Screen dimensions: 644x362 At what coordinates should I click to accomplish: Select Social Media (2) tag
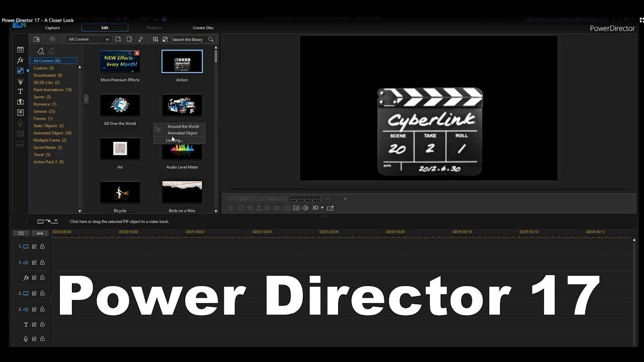47,147
